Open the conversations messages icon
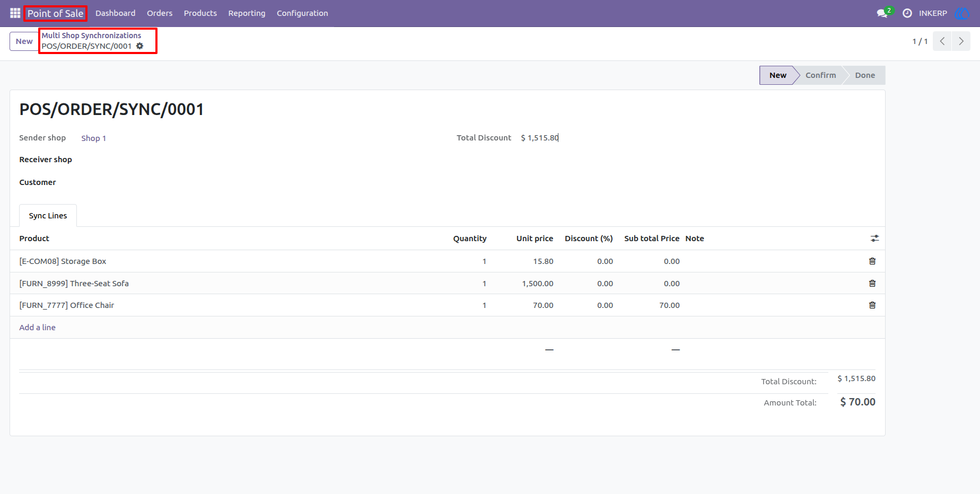 882,13
